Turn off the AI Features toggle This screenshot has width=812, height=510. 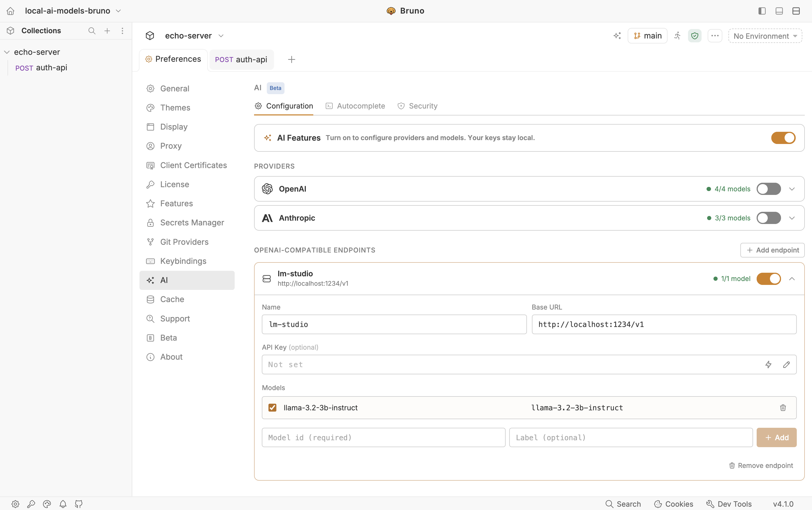click(783, 138)
